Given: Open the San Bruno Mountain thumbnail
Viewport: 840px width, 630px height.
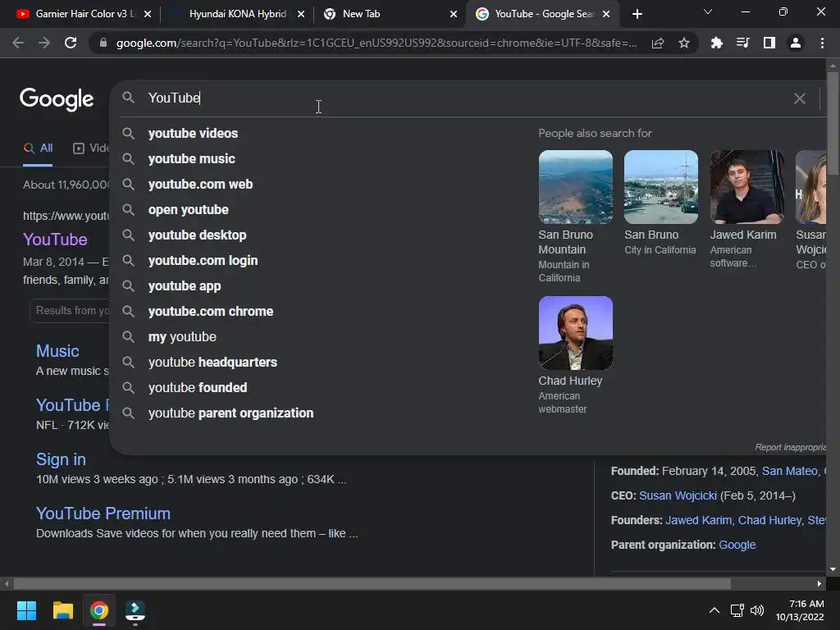Looking at the screenshot, I should click(575, 187).
